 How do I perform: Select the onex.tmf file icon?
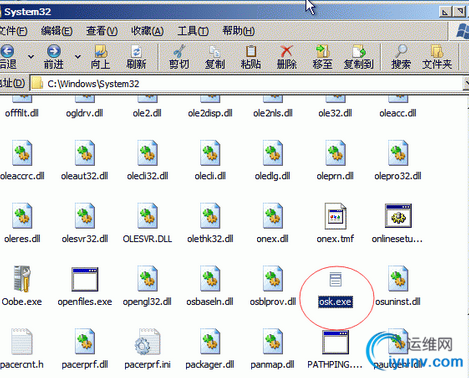(x=335, y=216)
